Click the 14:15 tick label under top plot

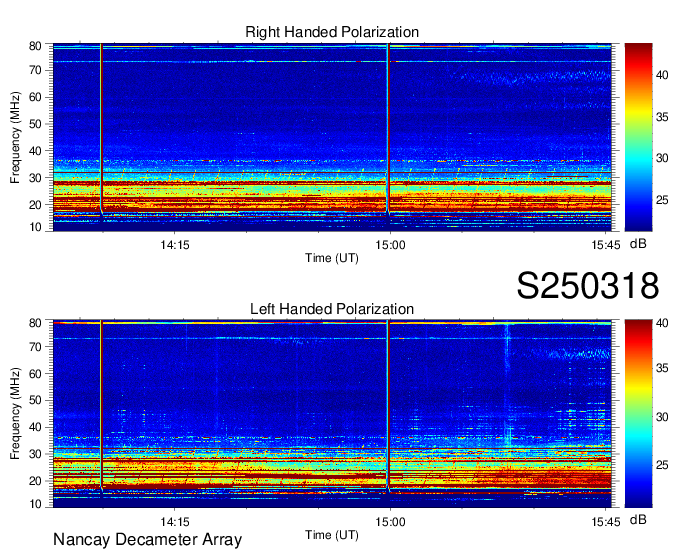(x=175, y=245)
